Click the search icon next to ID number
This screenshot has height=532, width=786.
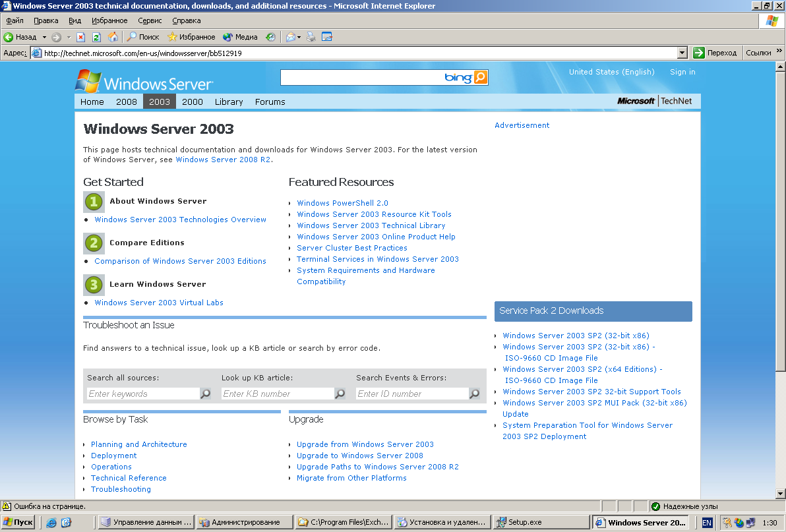coord(474,394)
